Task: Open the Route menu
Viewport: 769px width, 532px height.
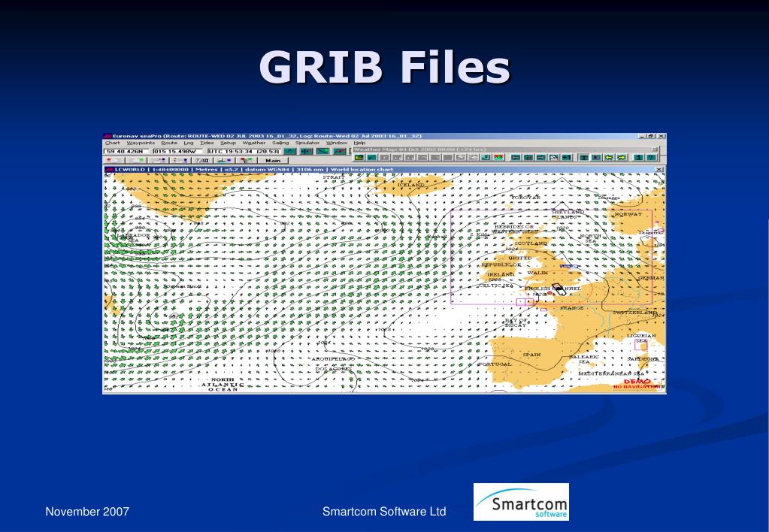Action: 169,143
